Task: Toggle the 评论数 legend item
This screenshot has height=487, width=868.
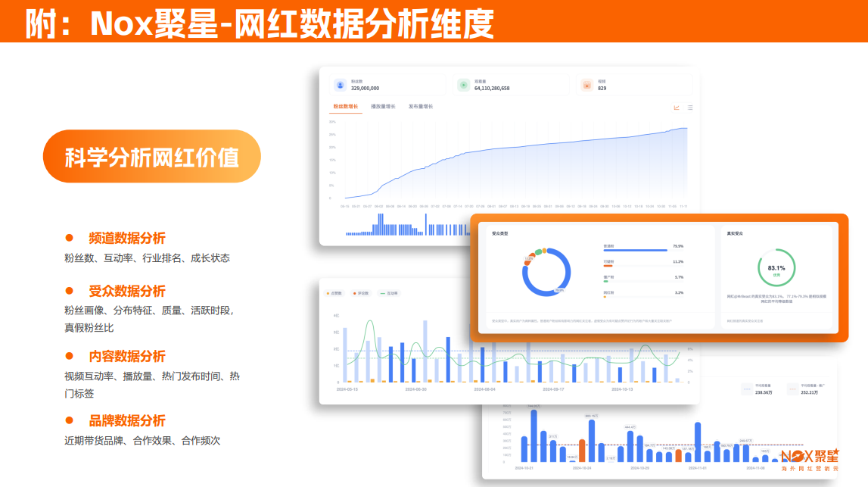Action: (362, 293)
